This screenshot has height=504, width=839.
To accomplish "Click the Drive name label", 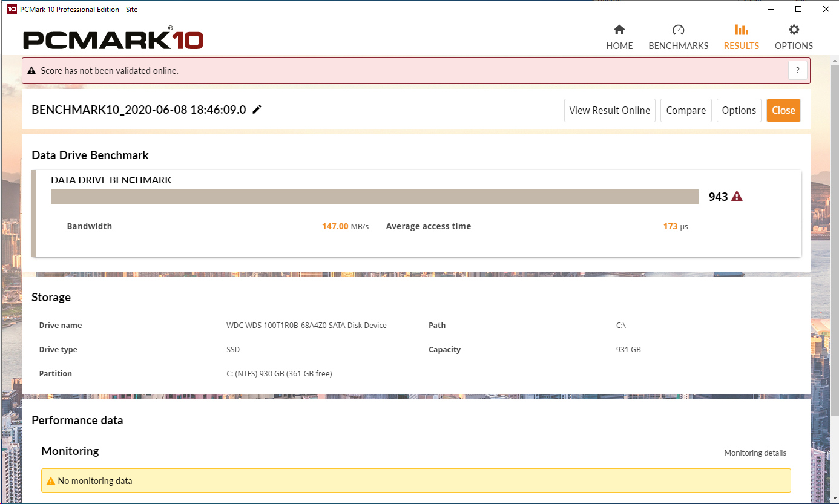I will point(61,325).
